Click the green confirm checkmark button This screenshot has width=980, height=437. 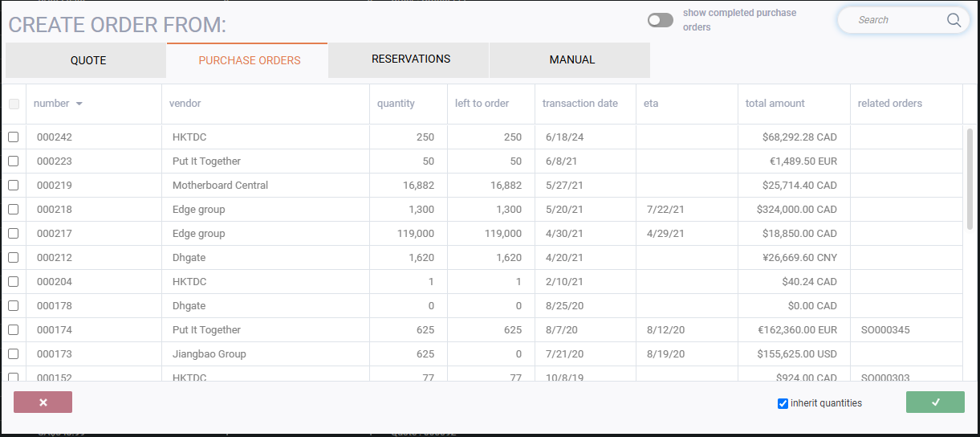[x=935, y=402]
